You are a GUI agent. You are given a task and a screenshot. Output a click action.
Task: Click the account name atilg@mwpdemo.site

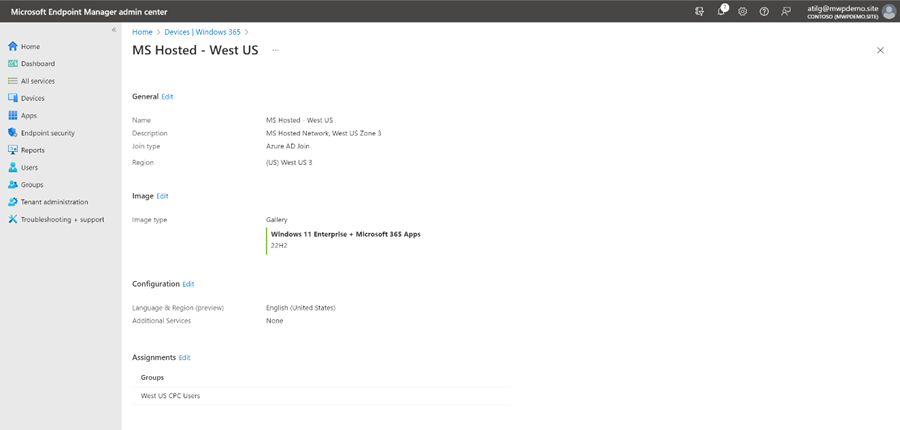click(843, 9)
